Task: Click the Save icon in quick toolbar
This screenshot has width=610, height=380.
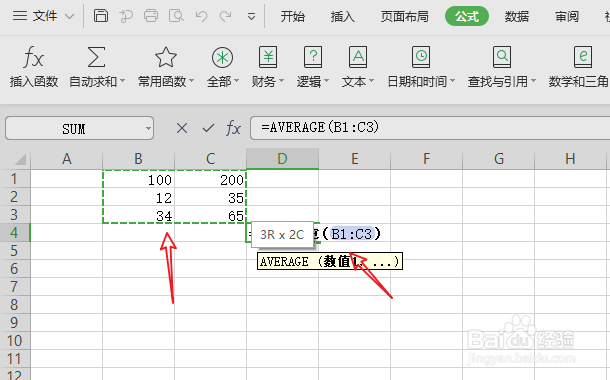Action: point(101,16)
